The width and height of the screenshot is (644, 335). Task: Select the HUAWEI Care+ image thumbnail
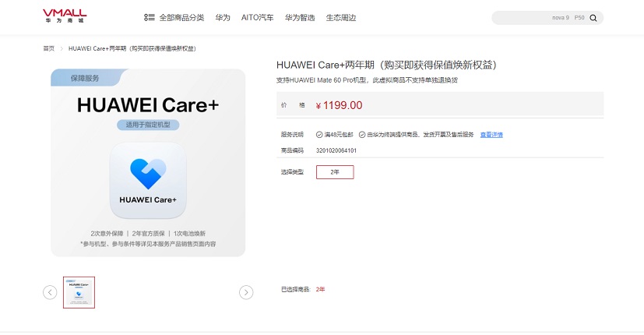point(79,292)
